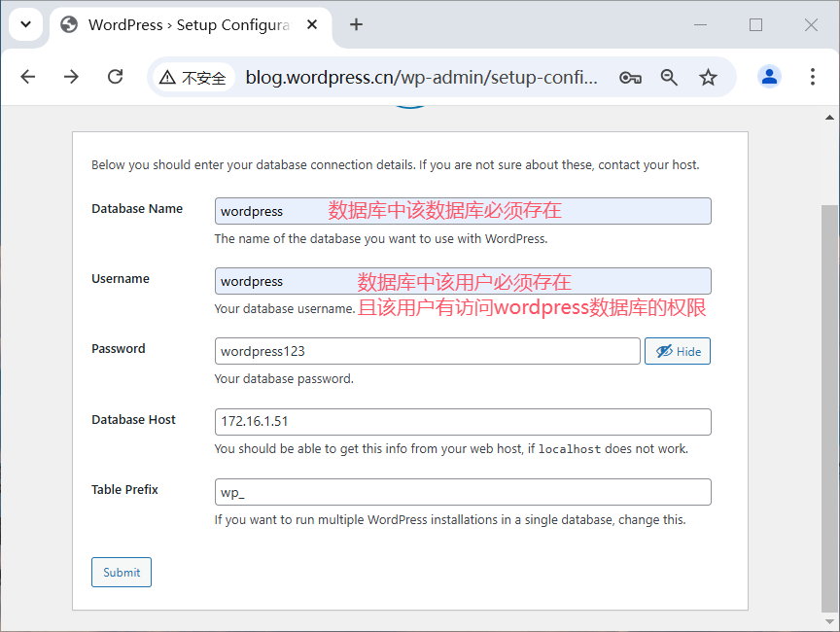The image size is (840, 632).
Task: Toggle password visibility with Hide button
Action: [x=678, y=351]
